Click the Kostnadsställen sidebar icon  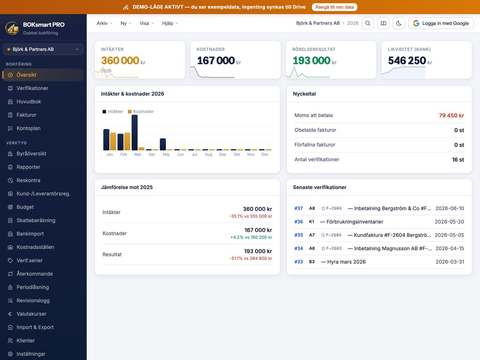10,247
